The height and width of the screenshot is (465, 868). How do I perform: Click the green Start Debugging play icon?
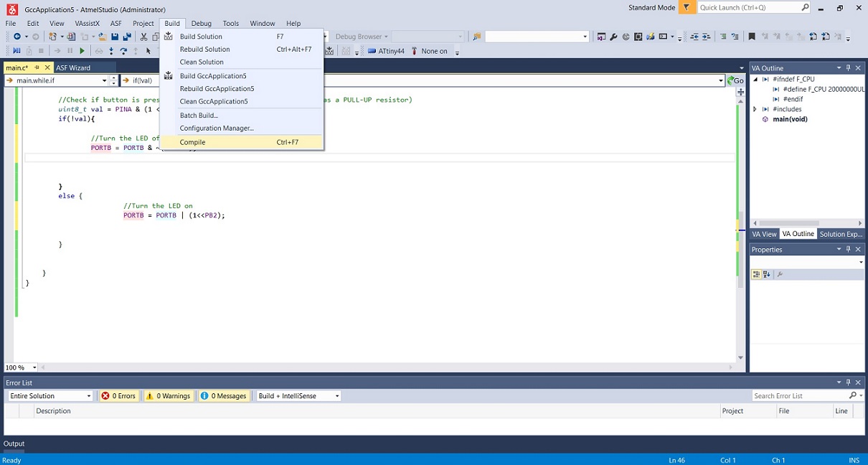(82, 51)
